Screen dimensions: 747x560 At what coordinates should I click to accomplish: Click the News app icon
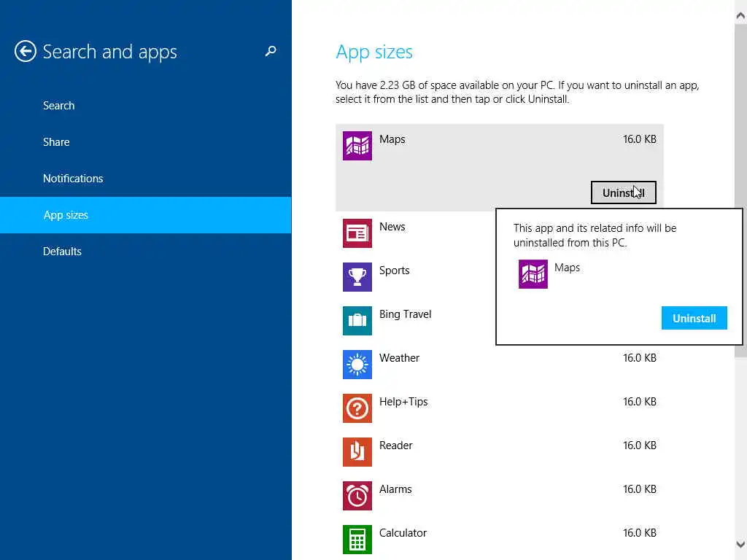tap(357, 233)
